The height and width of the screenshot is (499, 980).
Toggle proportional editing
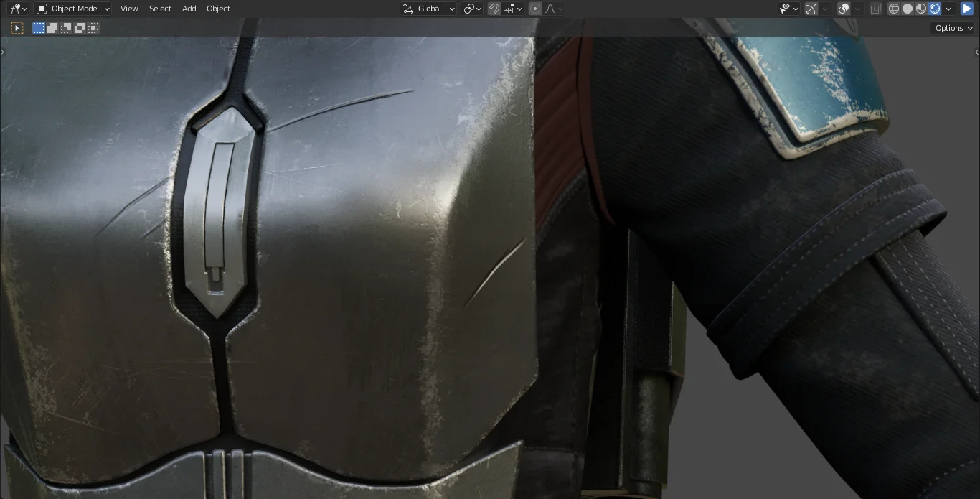tap(535, 9)
